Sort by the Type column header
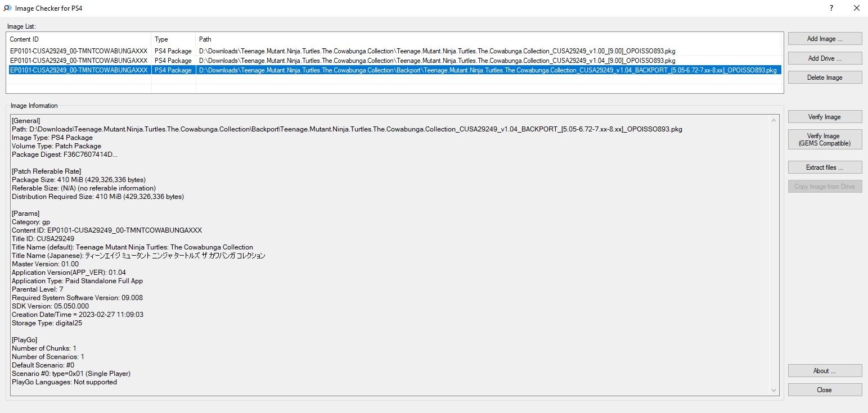 coord(174,39)
